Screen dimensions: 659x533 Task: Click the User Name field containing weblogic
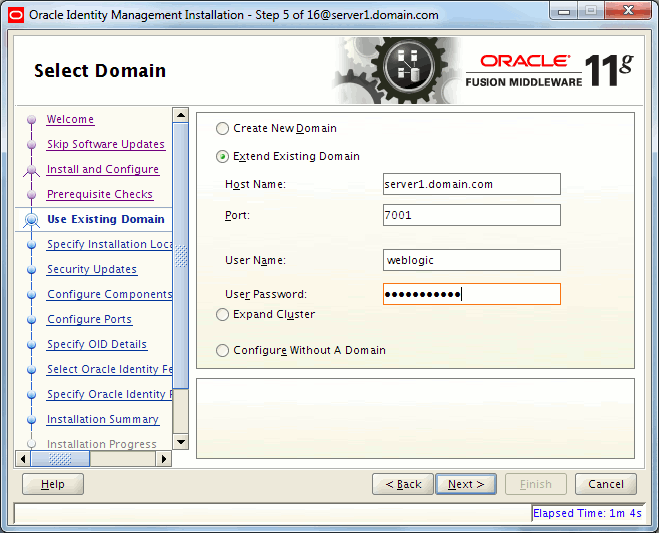coord(472,260)
